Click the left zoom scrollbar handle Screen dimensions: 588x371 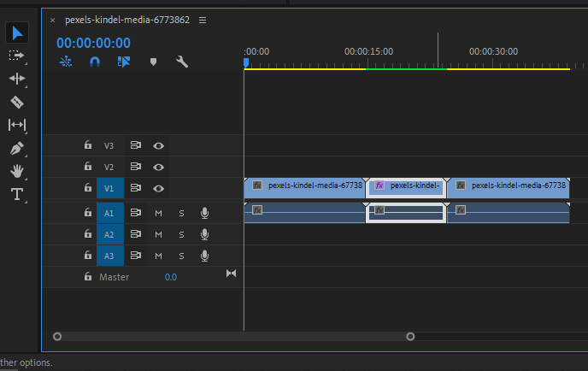57,337
